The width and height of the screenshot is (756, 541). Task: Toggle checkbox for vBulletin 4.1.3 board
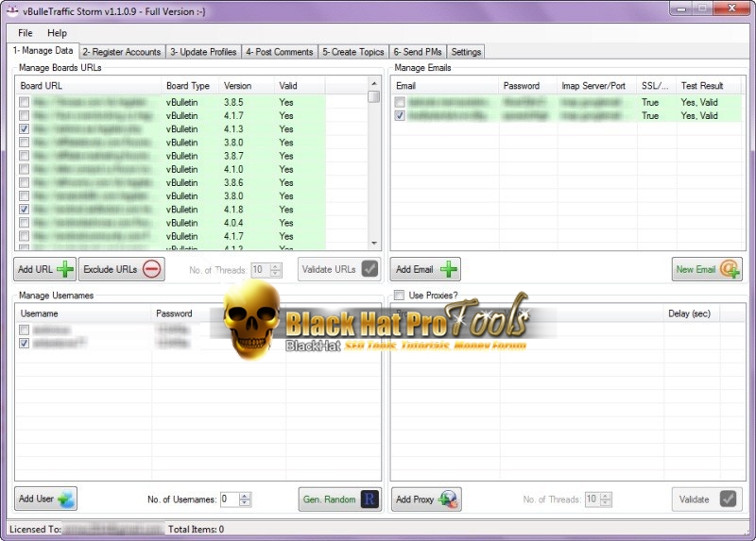click(25, 129)
